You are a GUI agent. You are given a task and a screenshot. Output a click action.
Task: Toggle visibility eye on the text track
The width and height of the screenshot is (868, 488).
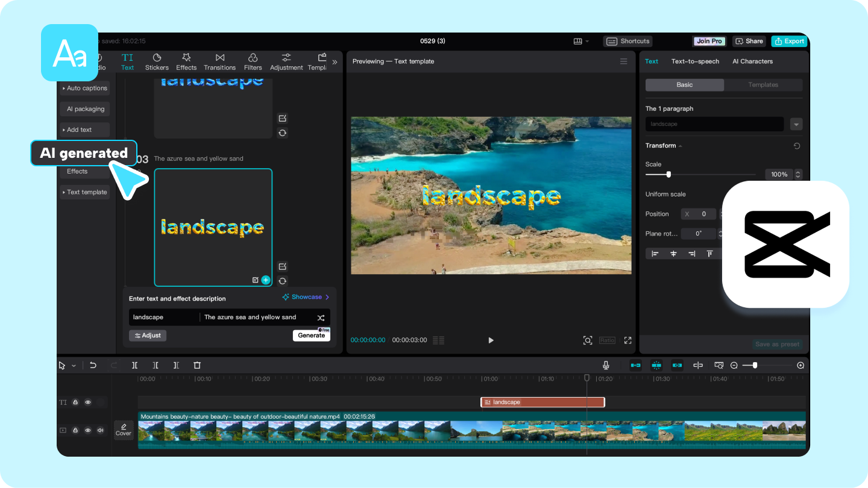(88, 402)
